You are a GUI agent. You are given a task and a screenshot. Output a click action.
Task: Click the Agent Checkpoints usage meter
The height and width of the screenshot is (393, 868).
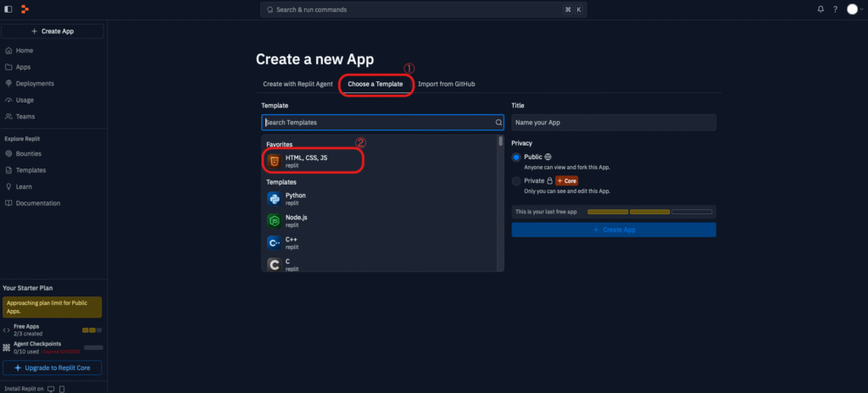click(x=93, y=347)
